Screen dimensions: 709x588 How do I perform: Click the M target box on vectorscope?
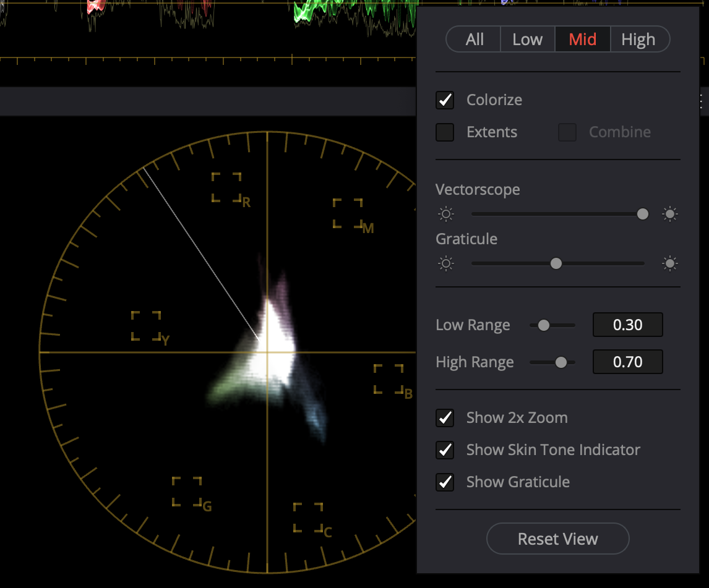[348, 213]
